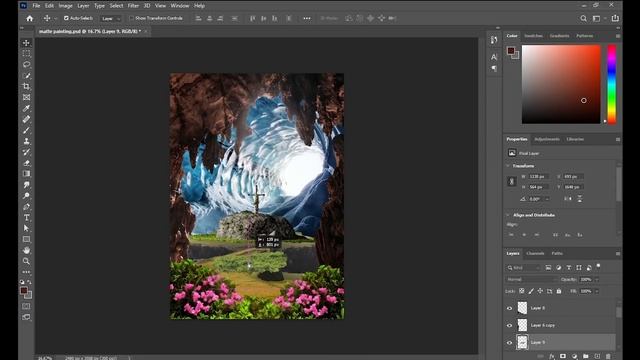Click the Share icon at top right

click(x=615, y=18)
